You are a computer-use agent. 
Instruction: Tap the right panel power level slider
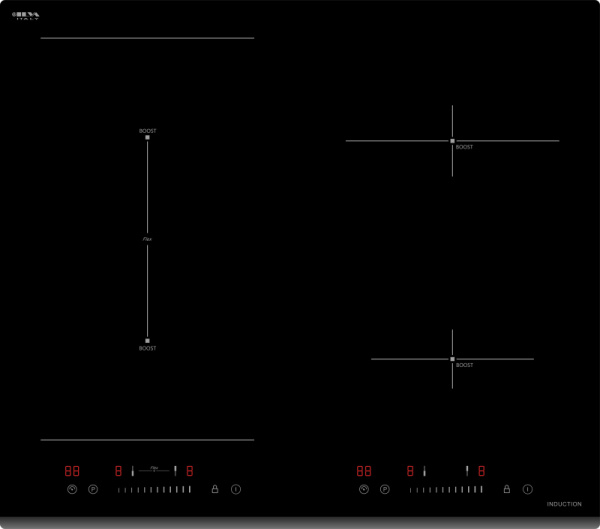click(x=446, y=489)
